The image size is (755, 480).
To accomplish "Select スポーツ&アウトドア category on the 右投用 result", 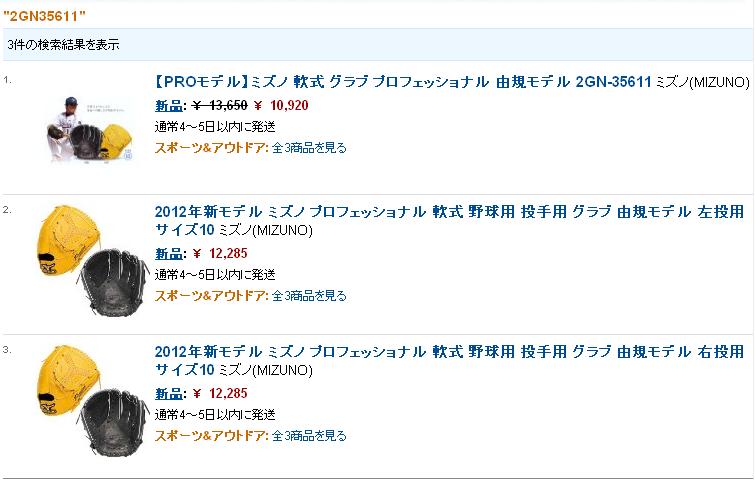I will pos(210,436).
